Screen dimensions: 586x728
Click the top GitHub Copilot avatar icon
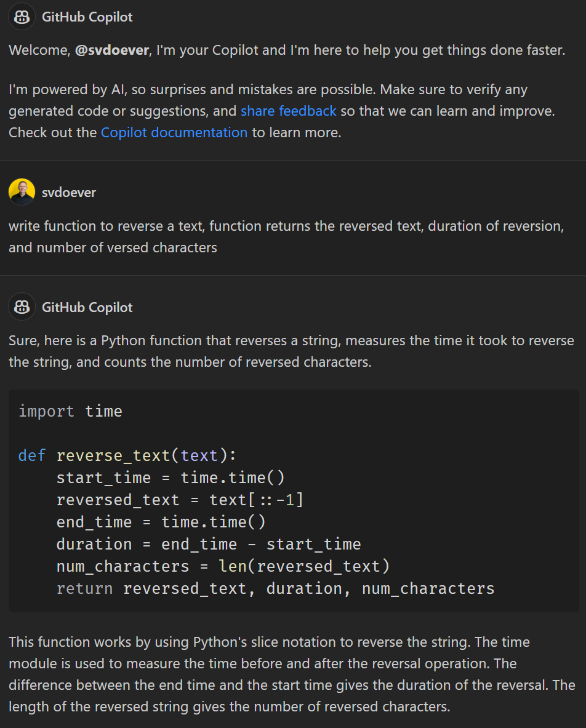[22, 17]
